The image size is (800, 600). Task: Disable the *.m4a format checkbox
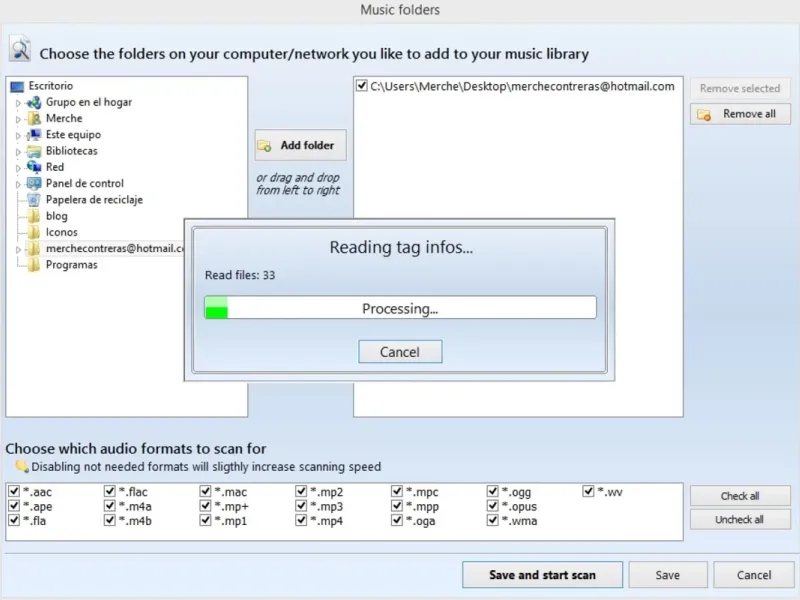click(x=109, y=506)
